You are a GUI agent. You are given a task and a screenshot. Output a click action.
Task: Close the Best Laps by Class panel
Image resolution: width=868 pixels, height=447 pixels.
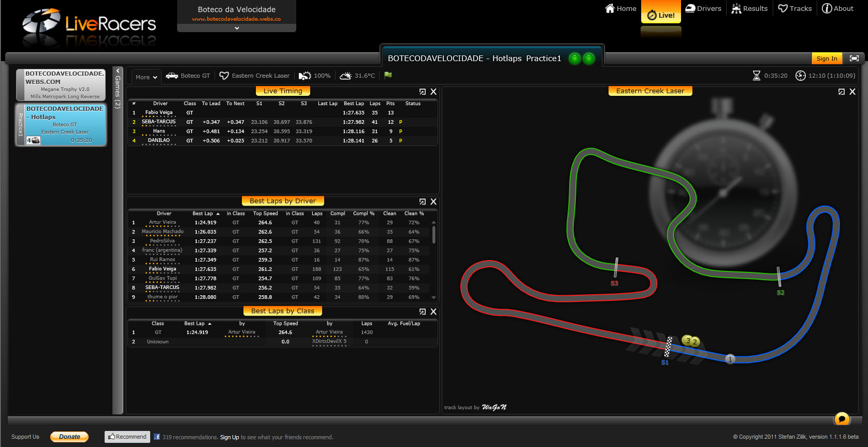(x=433, y=312)
